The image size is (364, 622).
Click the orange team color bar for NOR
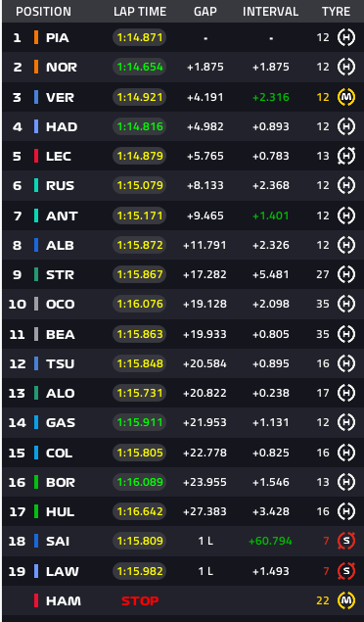pos(36,67)
